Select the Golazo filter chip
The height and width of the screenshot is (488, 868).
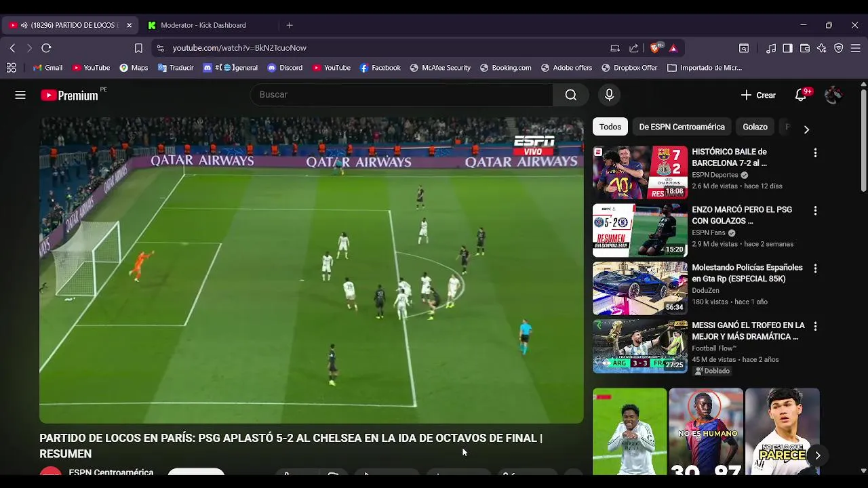point(755,127)
